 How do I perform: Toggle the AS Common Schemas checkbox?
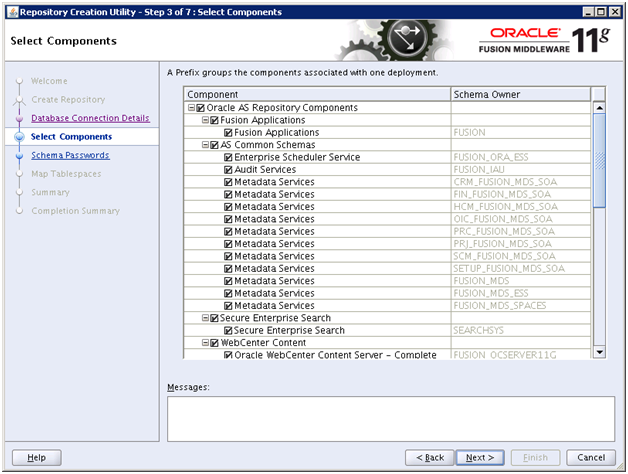point(214,145)
